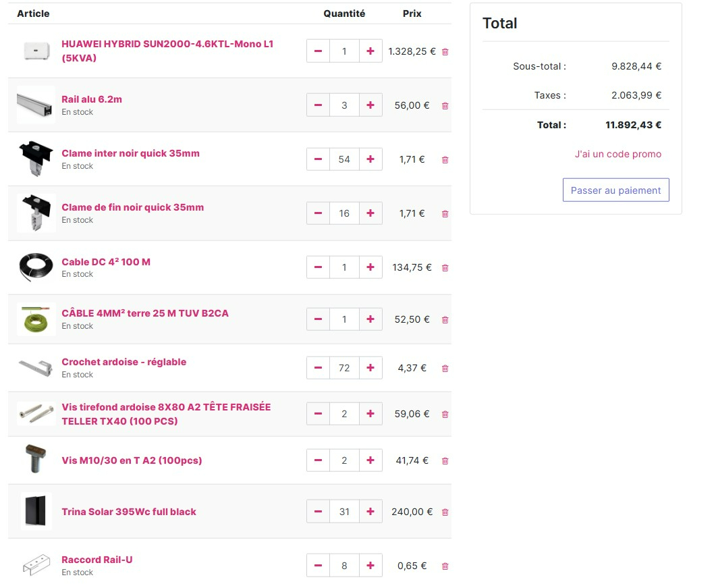Image resolution: width=716 pixels, height=588 pixels.
Task: Add one more Trina Solar 395Wc panel
Action: pos(370,512)
